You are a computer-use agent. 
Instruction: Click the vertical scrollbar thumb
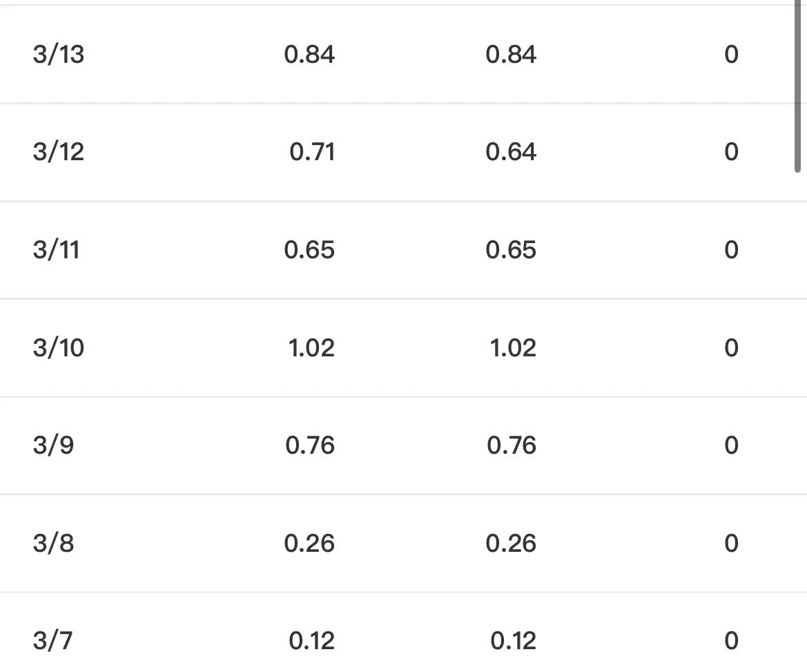797,86
